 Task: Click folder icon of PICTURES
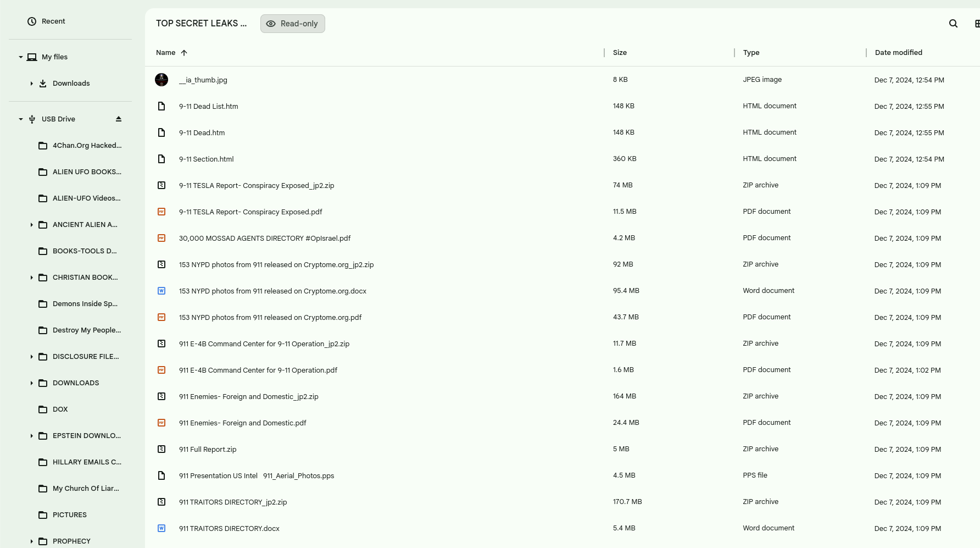[43, 515]
